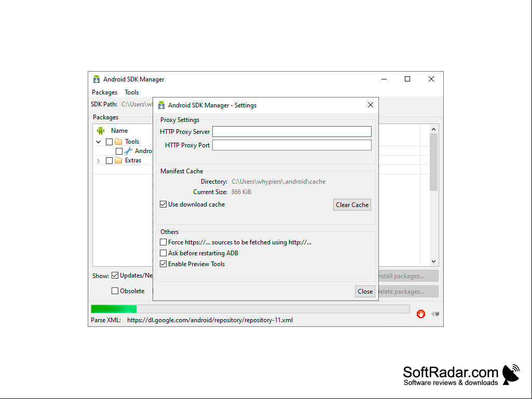Click the green Android icon beside Name
Screen dimensions: 532x399
101,131
